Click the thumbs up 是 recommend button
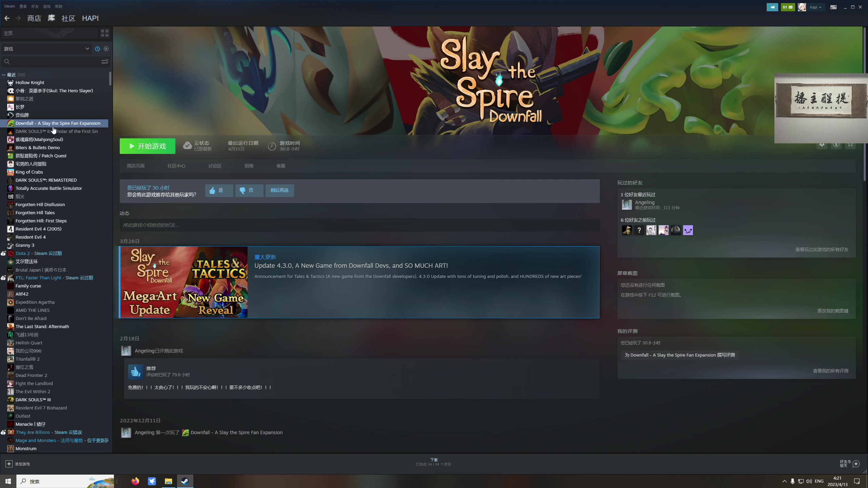 [x=219, y=190]
